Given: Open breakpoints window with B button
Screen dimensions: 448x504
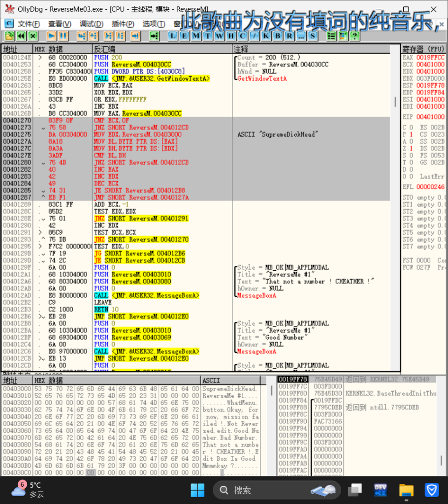Looking at the screenshot, I should (278, 36).
